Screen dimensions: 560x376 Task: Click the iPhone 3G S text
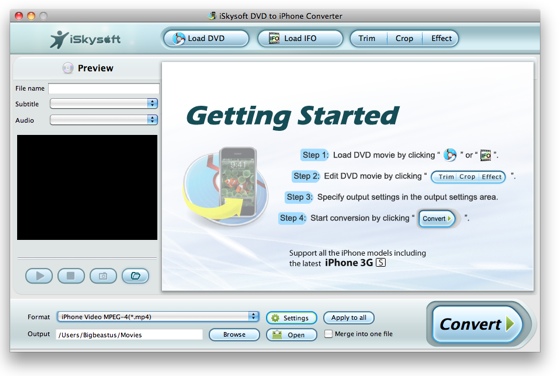355,263
